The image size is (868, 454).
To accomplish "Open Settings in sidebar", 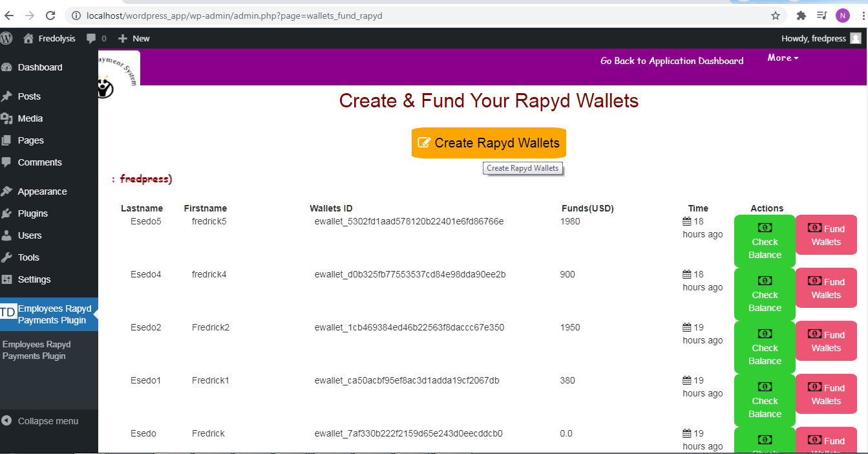I will click(x=49, y=279).
